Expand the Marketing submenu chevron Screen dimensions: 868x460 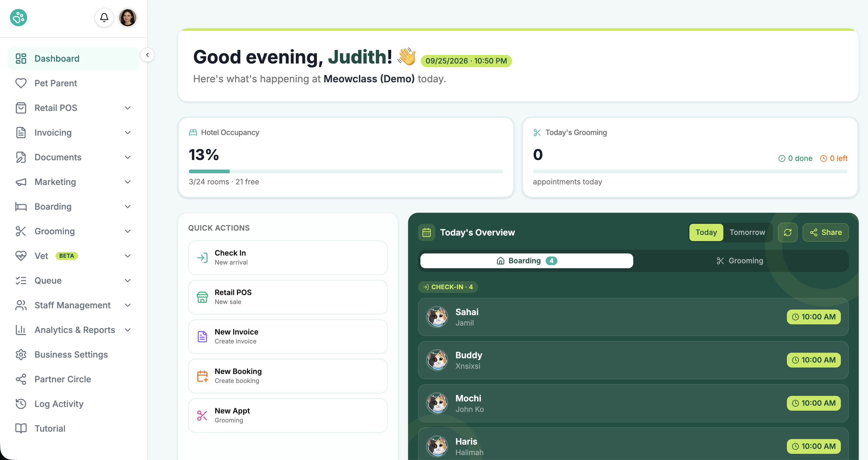(128, 182)
